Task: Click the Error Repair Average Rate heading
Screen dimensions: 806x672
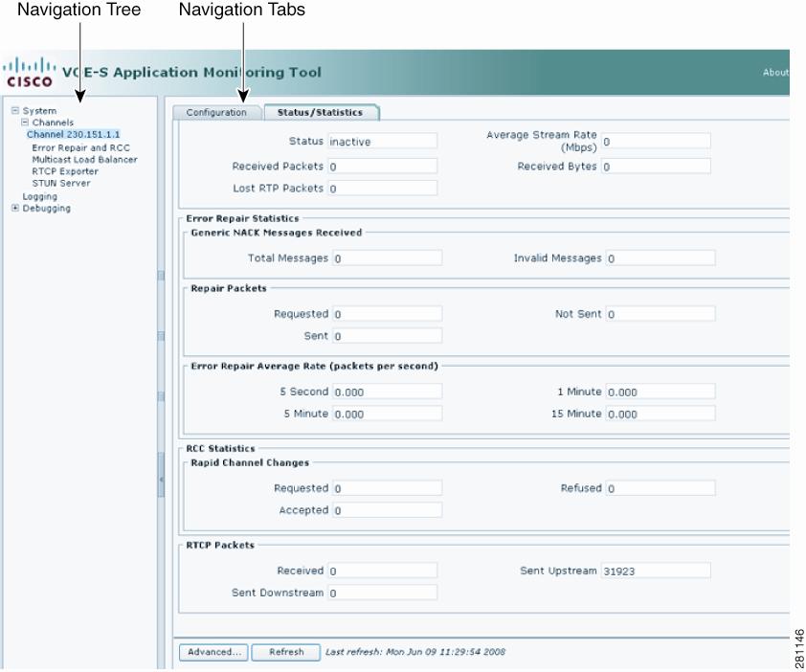Action: click(314, 367)
